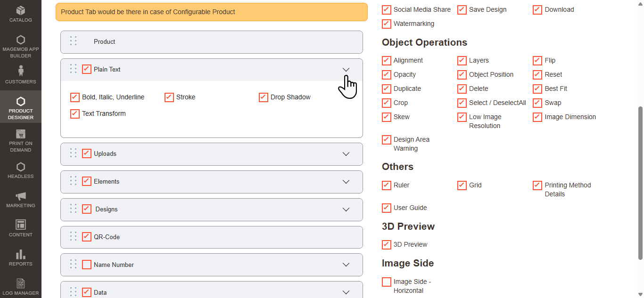Viewport: 644px width, 298px height.
Task: Open MageMob App Builder icon
Action: (21, 40)
